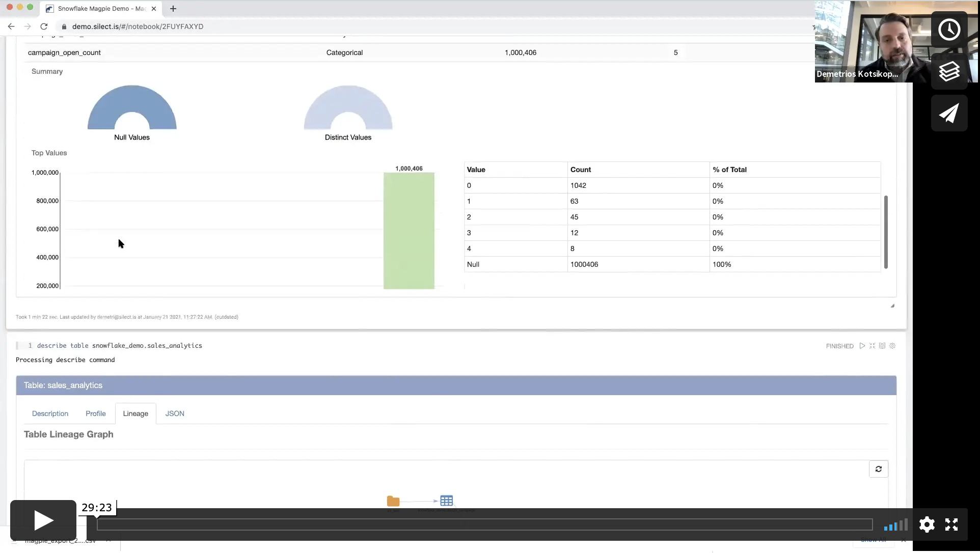Click the folder node in the lineage graph
The height and width of the screenshot is (553, 980).
392,501
